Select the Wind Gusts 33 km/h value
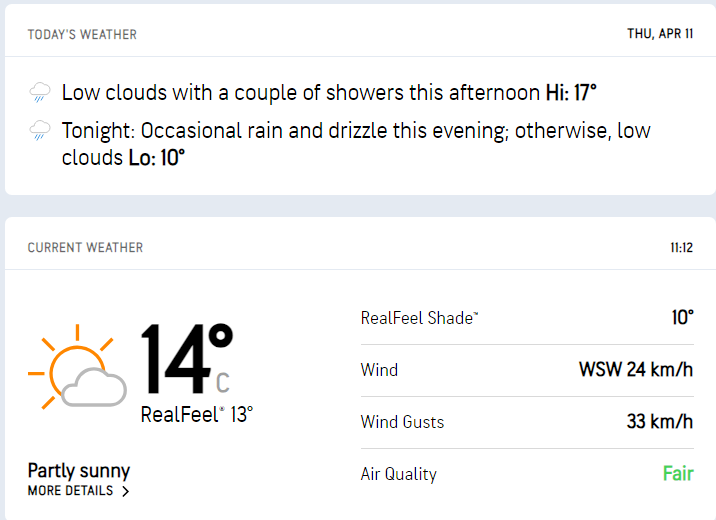 [659, 422]
